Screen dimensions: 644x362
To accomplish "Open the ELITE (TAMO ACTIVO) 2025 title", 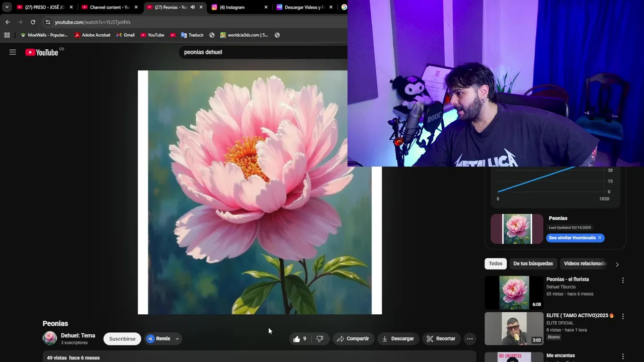I will (x=580, y=316).
